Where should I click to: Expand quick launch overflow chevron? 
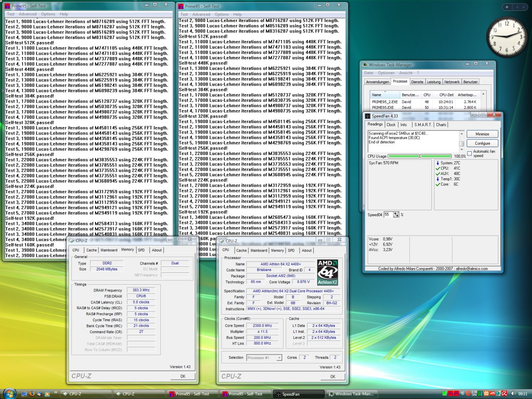pos(56,392)
